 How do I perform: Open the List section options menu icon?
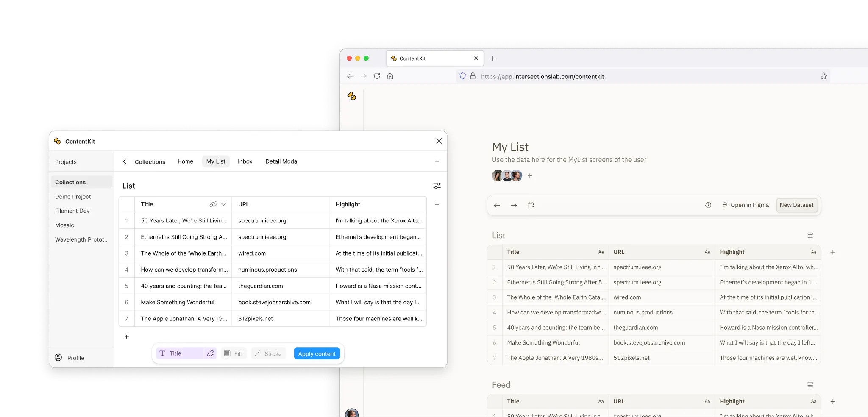(x=810, y=235)
